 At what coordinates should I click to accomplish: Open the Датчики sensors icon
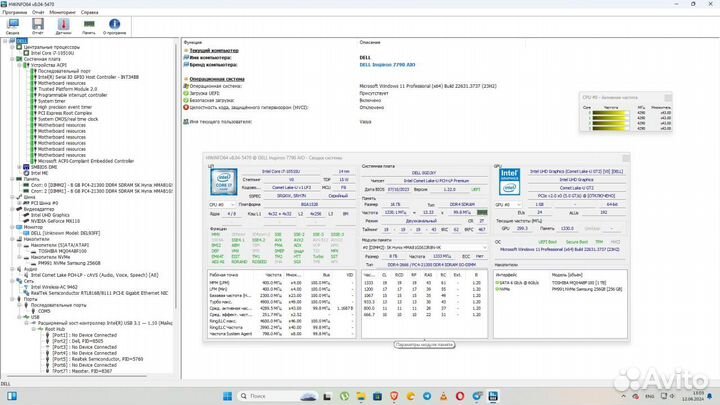(63, 25)
